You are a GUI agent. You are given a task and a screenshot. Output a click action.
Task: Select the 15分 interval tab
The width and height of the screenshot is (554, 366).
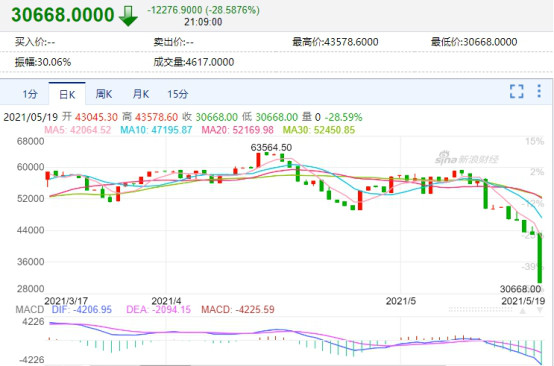coord(178,94)
